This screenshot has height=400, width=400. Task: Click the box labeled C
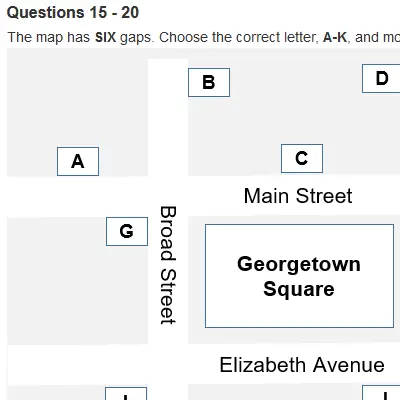tap(302, 158)
